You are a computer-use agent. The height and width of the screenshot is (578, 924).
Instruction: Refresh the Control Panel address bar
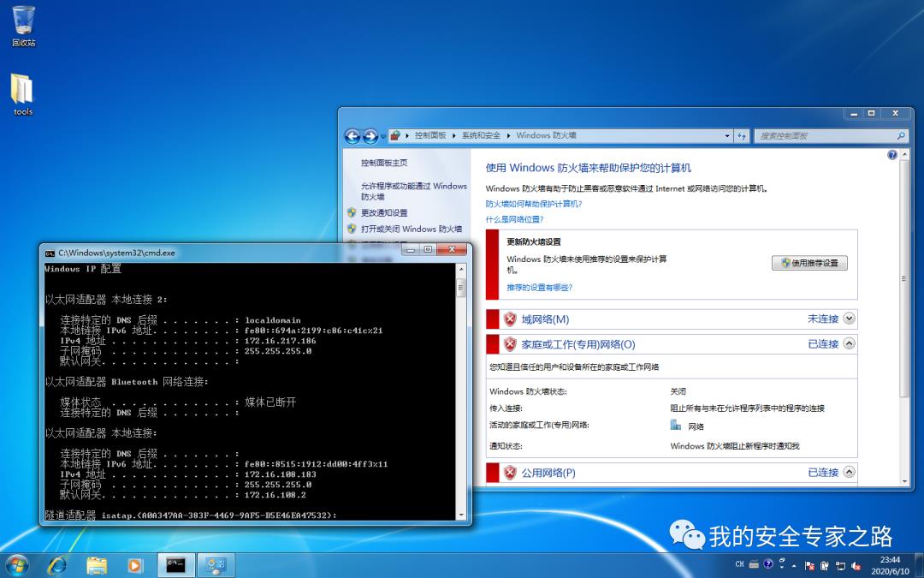741,135
